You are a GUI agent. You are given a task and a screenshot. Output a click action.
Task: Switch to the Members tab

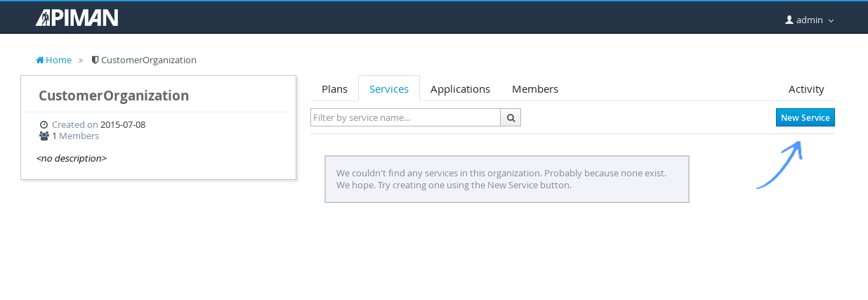pos(535,89)
